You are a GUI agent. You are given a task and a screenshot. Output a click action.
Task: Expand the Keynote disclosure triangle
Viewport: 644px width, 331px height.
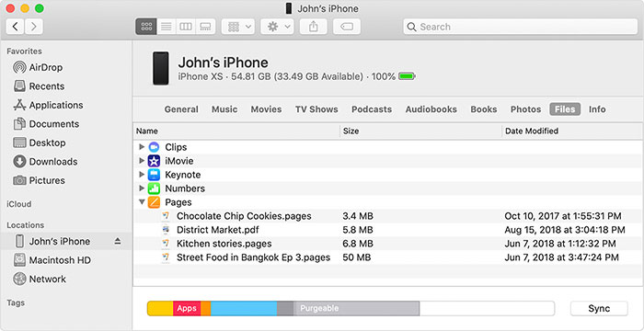click(x=142, y=175)
